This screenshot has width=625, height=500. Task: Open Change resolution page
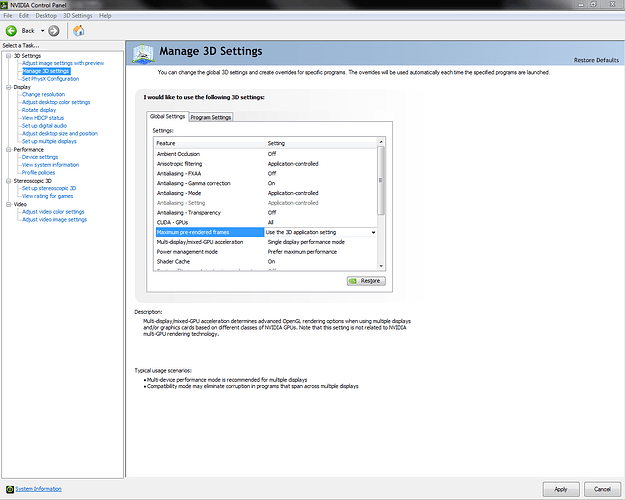43,94
